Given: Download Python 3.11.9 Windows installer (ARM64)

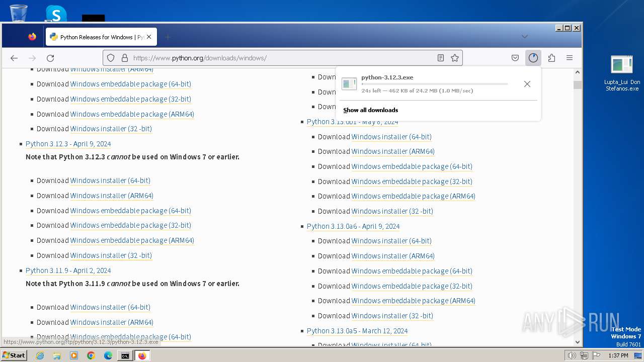Looking at the screenshot, I should point(112,322).
